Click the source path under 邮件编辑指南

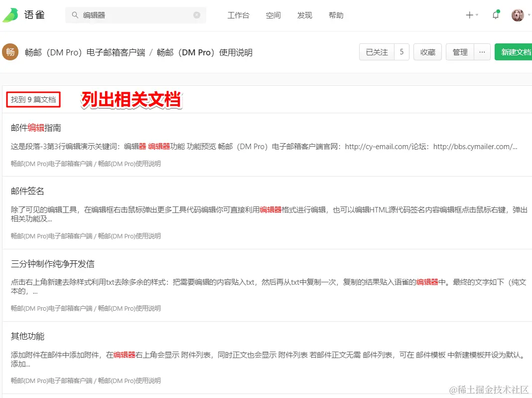(x=86, y=164)
